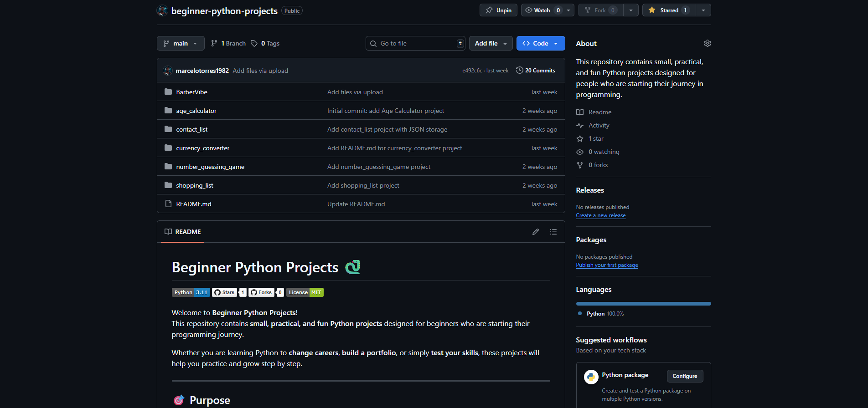The height and width of the screenshot is (408, 868).
Task: Click the pencil icon to edit README
Action: click(536, 232)
